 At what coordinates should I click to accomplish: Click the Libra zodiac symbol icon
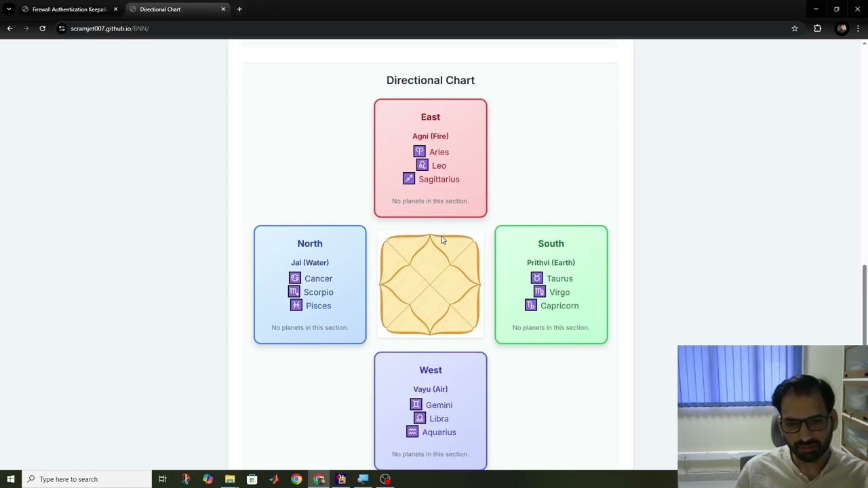[x=420, y=418]
